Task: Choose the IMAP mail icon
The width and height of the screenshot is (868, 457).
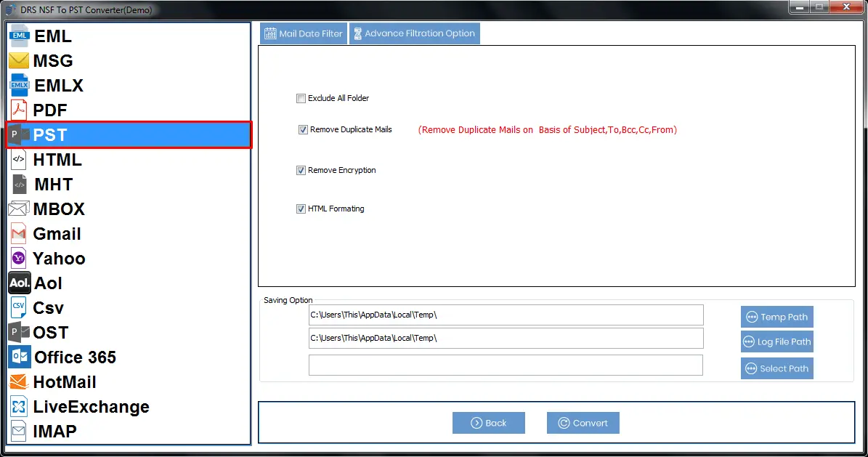Action: click(19, 431)
